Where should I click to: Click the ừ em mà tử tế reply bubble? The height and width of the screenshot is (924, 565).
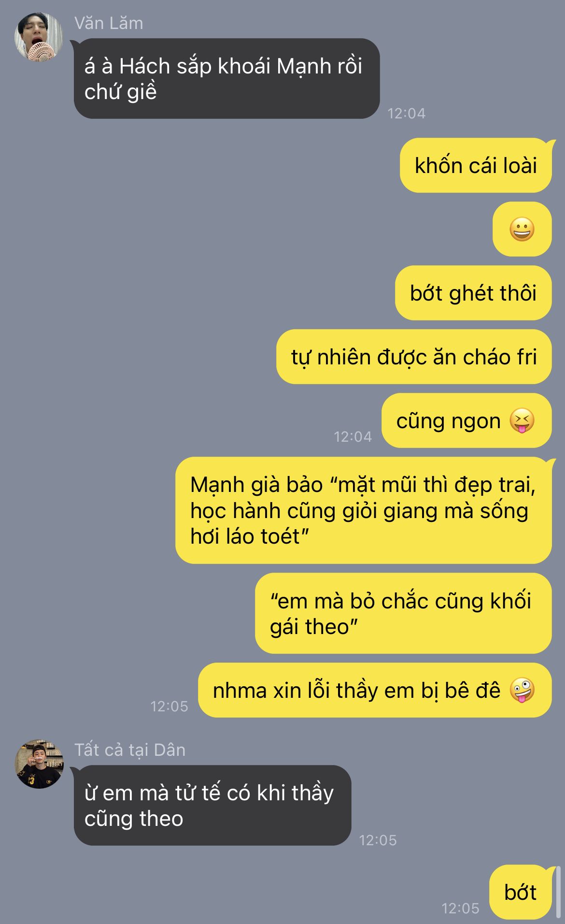[x=212, y=805]
